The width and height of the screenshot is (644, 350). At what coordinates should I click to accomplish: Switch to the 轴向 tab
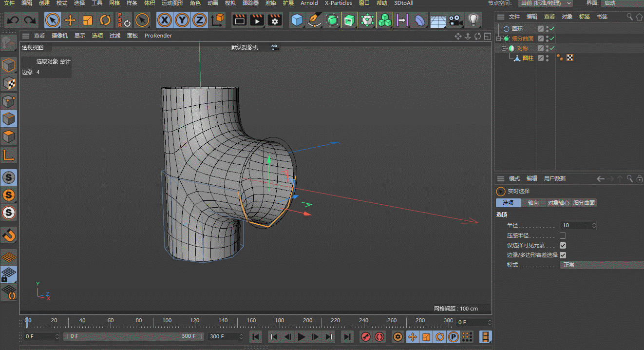pos(533,203)
